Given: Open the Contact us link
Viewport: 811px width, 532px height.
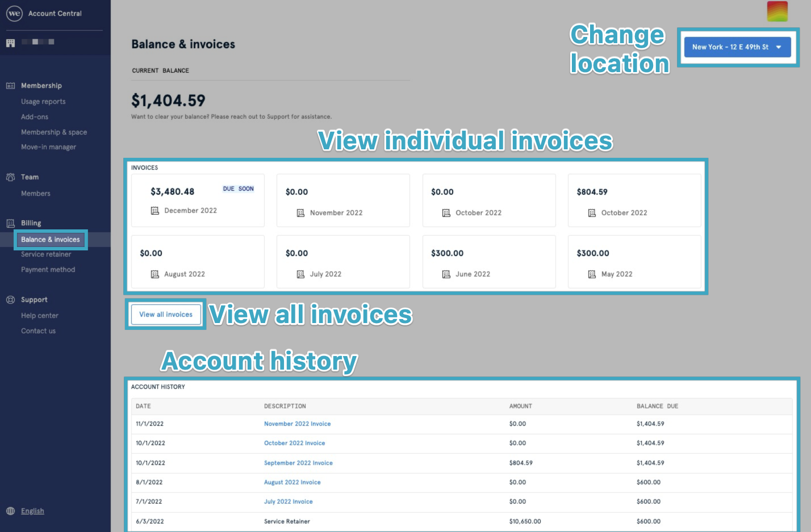Looking at the screenshot, I should pos(38,330).
